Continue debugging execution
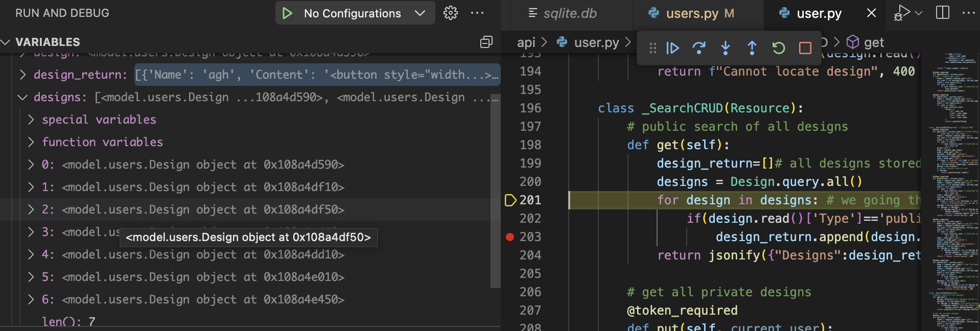This screenshot has width=980, height=331. tap(672, 48)
